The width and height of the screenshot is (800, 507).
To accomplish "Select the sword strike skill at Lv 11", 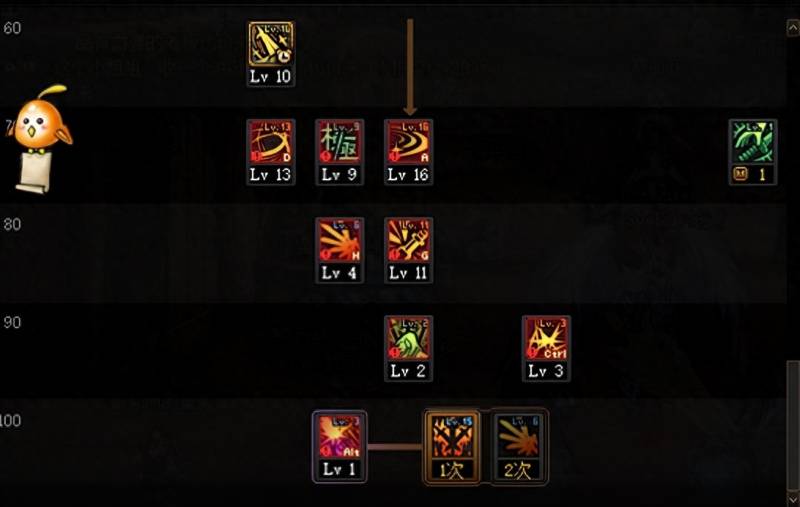I will click(x=408, y=250).
